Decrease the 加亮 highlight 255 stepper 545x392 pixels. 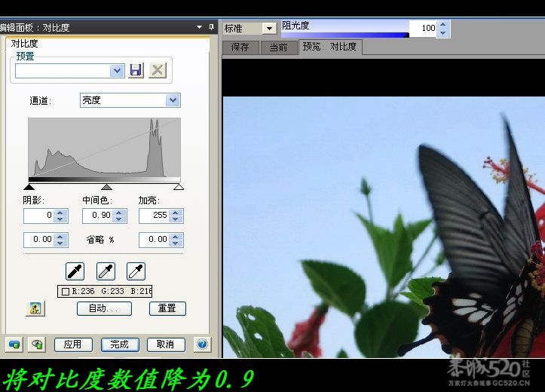[x=176, y=219]
